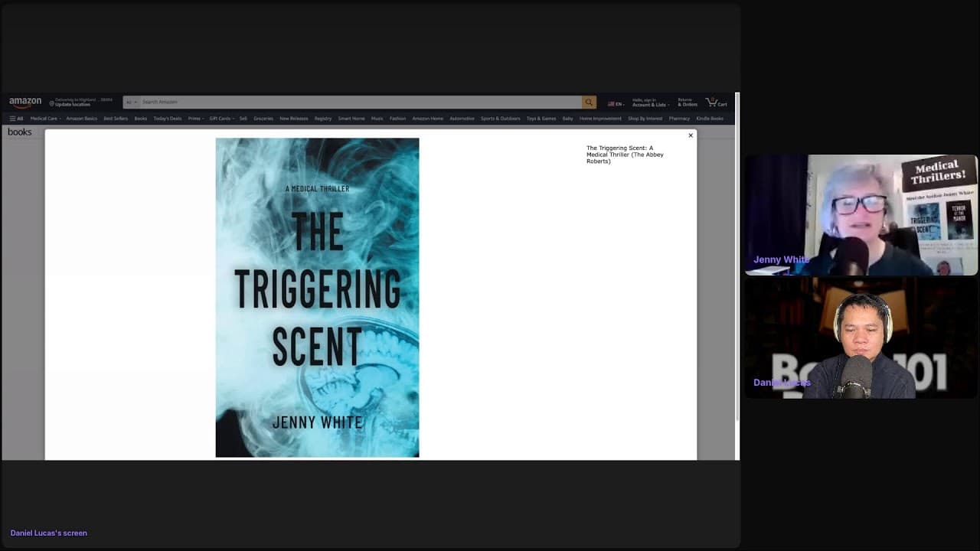Open the Registry link
Screen dimensions: 980x551
click(323, 119)
